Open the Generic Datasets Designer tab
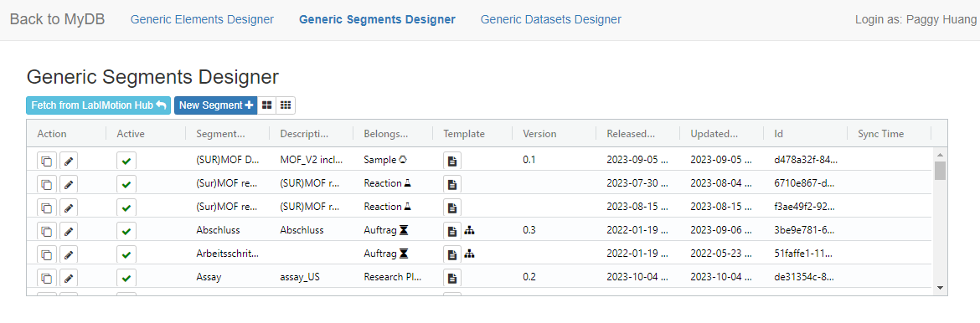The image size is (980, 323). [550, 19]
